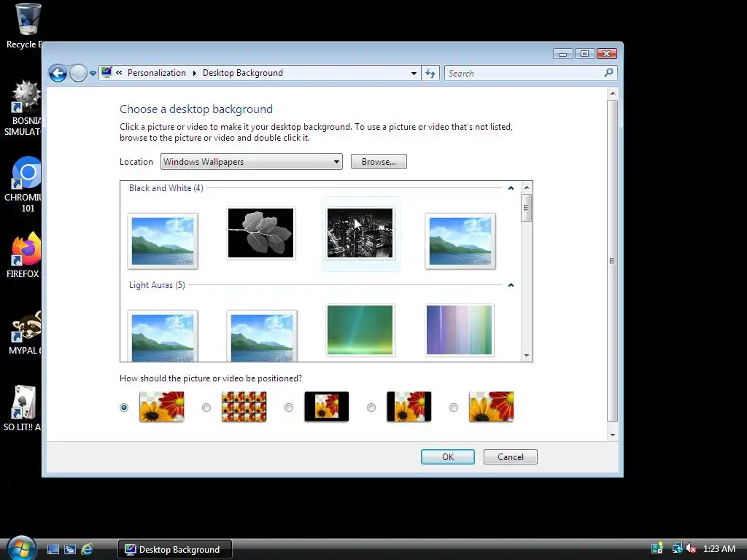Viewport: 747px width, 560px height.
Task: Collapse the Light Auras group
Action: click(511, 285)
